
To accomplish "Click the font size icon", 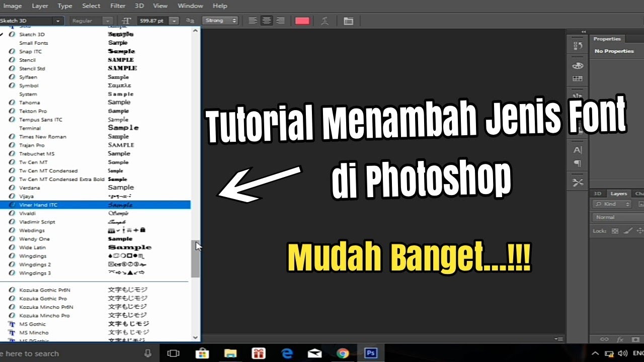I will (127, 21).
